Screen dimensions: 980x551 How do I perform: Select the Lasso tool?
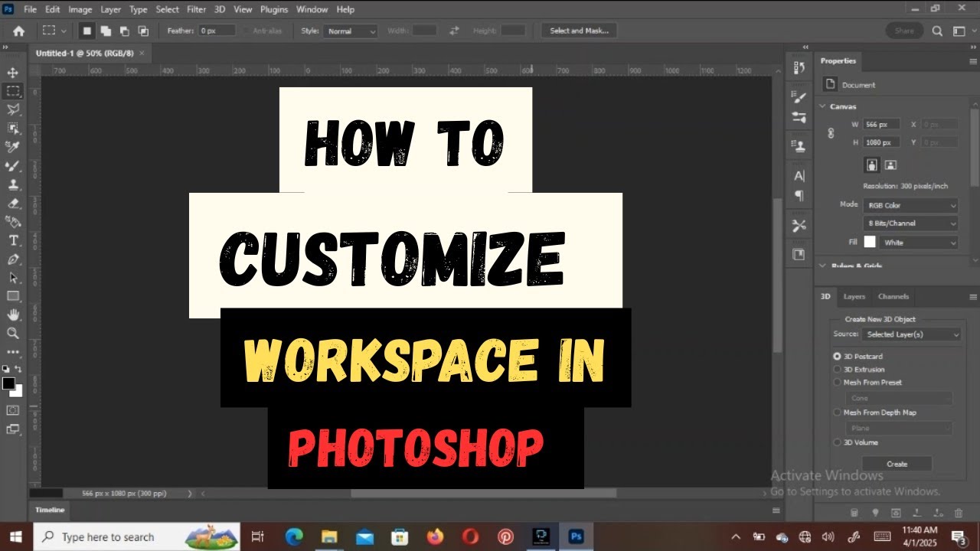tap(13, 109)
